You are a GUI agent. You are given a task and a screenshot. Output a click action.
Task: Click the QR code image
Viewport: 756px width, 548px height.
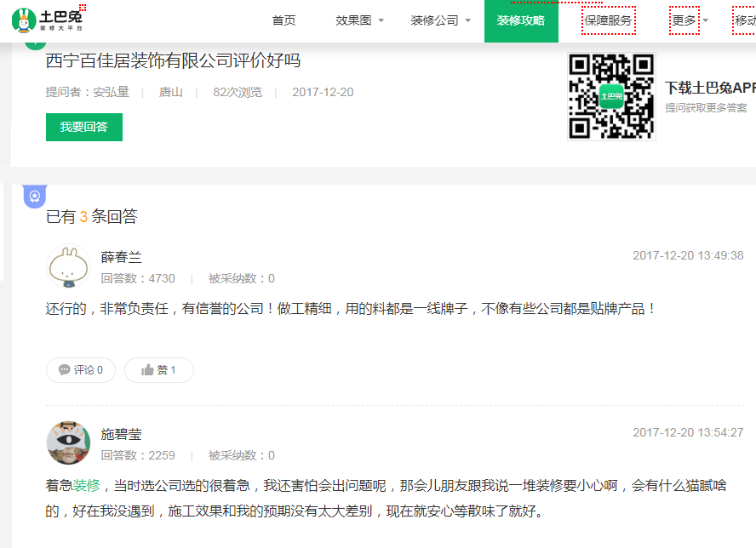pos(611,96)
